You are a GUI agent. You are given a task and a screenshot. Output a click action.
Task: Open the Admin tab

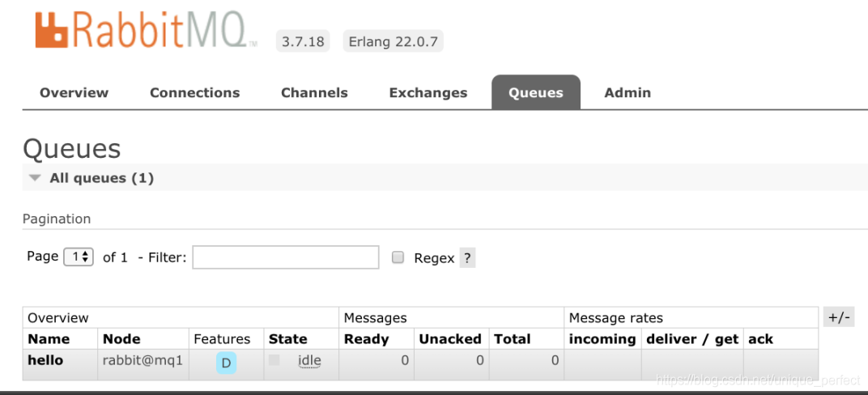tap(628, 92)
